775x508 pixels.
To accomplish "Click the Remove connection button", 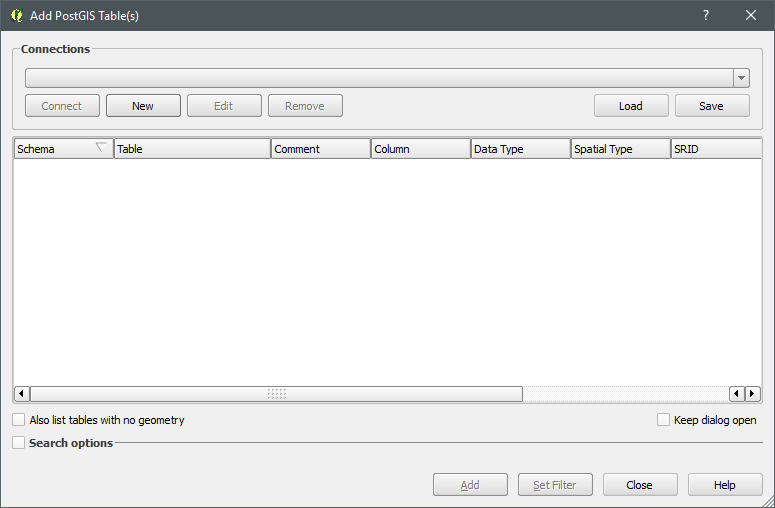I will coord(305,106).
